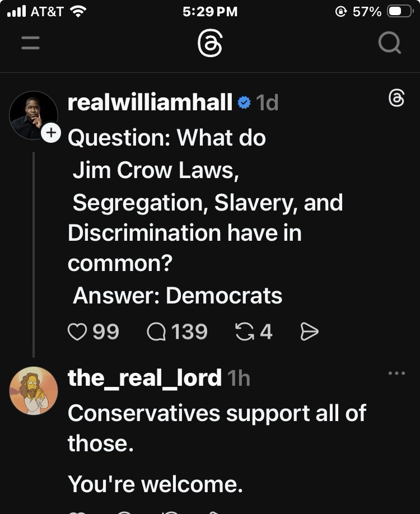Tap the battery indicator in the status bar
Viewport: 420px width, 514px height.
[399, 11]
